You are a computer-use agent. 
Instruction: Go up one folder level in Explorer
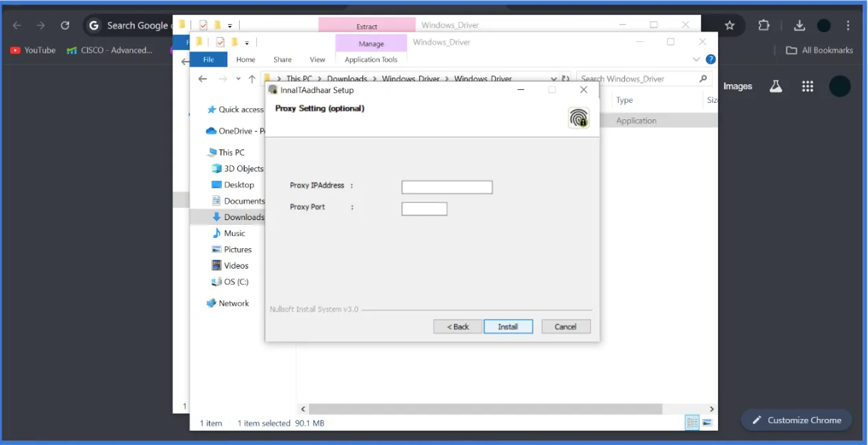tap(252, 79)
